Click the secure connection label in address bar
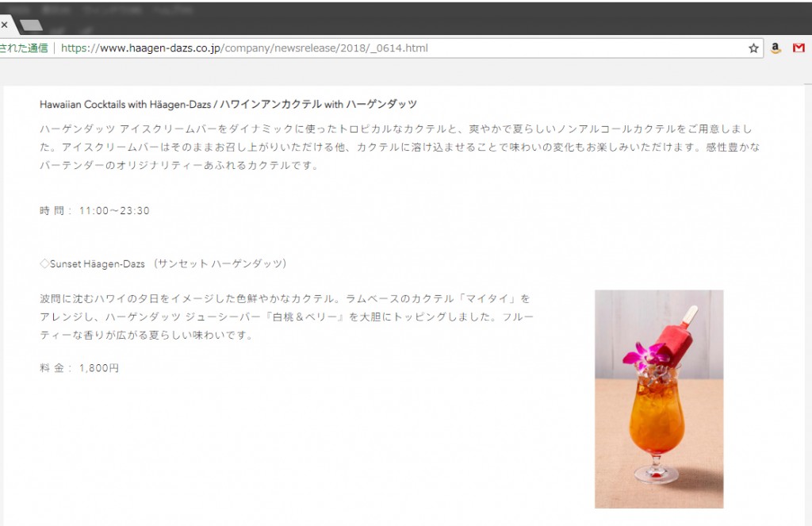This screenshot has width=812, height=526. pyautogui.click(x=24, y=48)
